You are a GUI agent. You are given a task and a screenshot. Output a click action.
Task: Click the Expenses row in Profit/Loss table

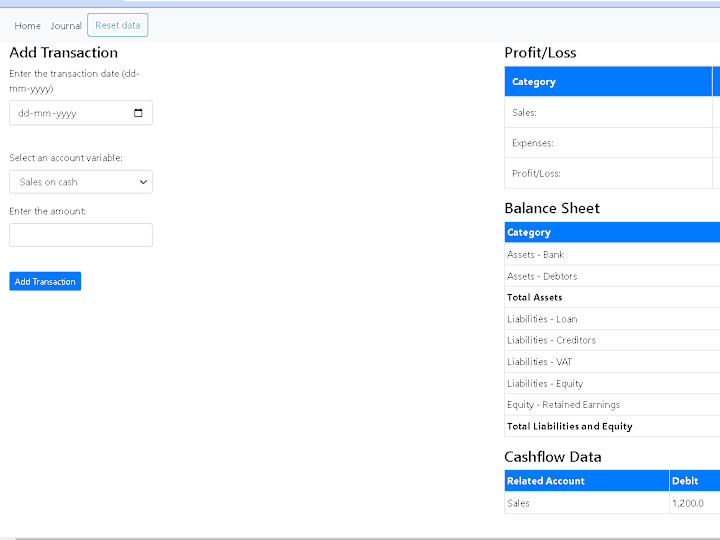click(612, 143)
